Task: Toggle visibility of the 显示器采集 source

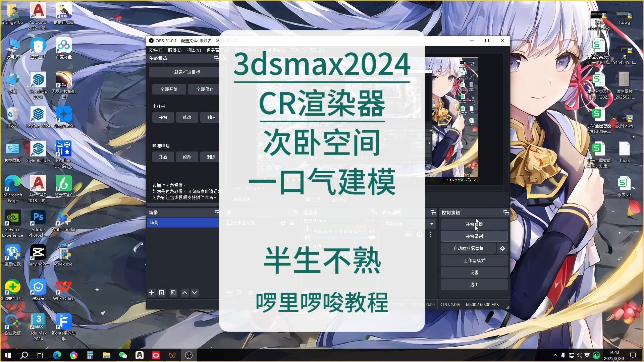Action: tap(283, 223)
